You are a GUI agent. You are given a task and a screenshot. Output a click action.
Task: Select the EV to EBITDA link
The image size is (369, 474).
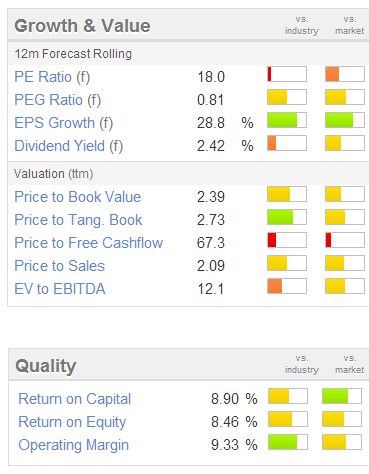click(x=60, y=289)
